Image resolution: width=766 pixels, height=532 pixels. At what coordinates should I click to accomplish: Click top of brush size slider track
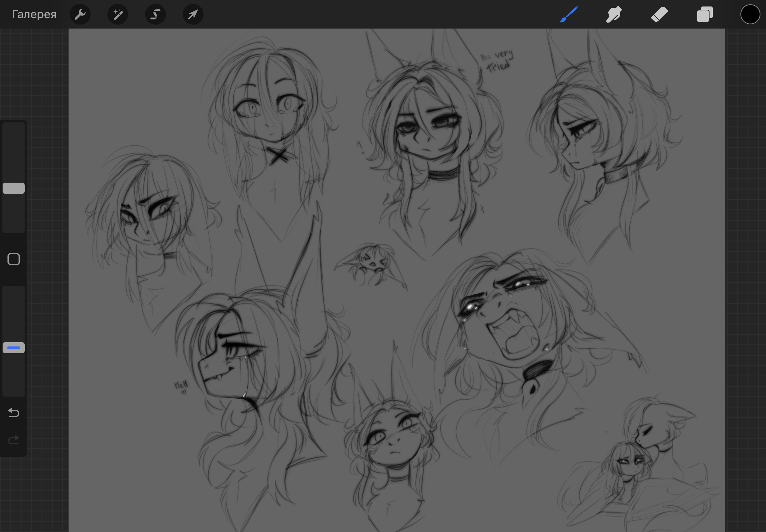14,128
